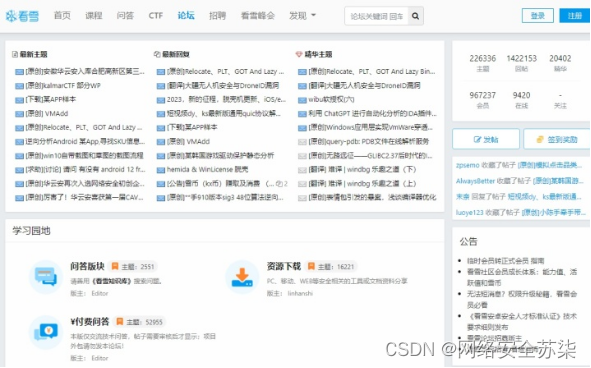Click the 资源下载 download icon

click(x=242, y=277)
